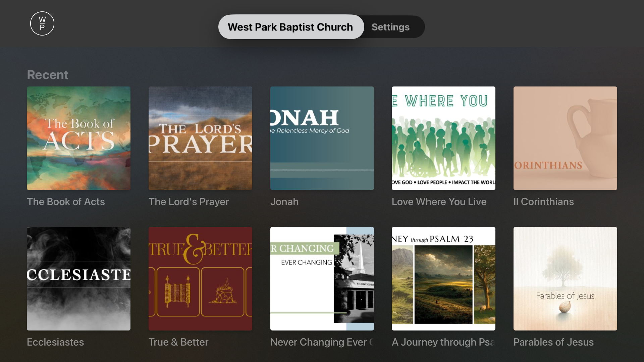The width and height of the screenshot is (644, 362).
Task: Open Love Where You Live series artwork
Action: click(443, 138)
